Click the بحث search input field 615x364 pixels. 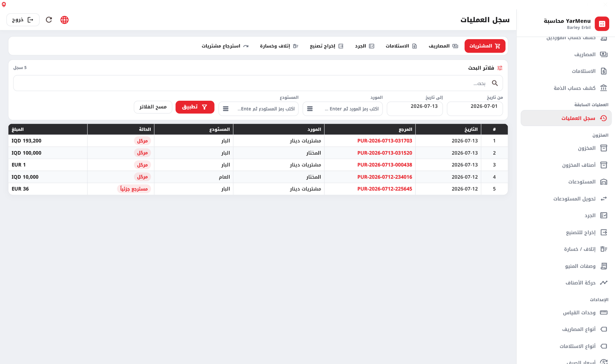coord(258,83)
